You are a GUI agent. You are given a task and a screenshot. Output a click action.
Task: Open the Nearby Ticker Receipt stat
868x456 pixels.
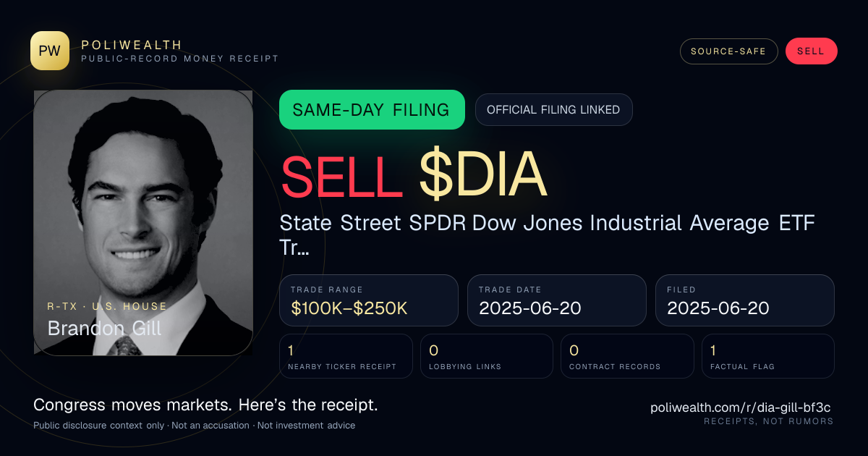[346, 356]
